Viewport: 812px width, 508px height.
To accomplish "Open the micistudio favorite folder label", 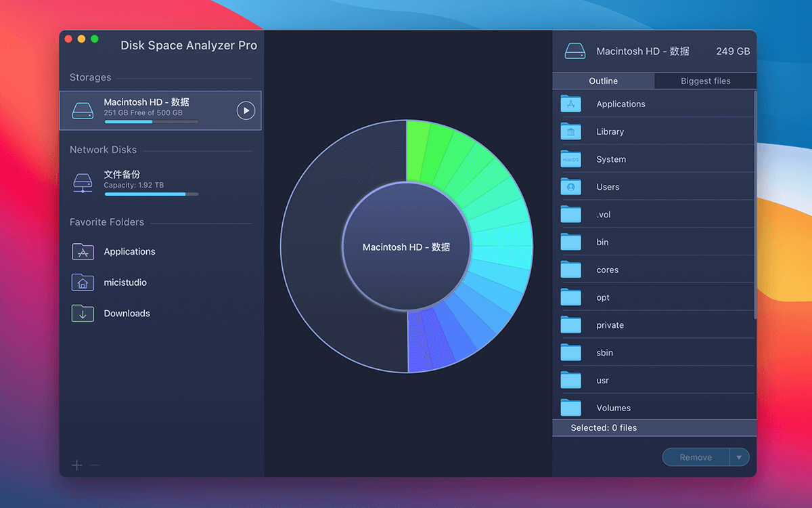I will 125,282.
